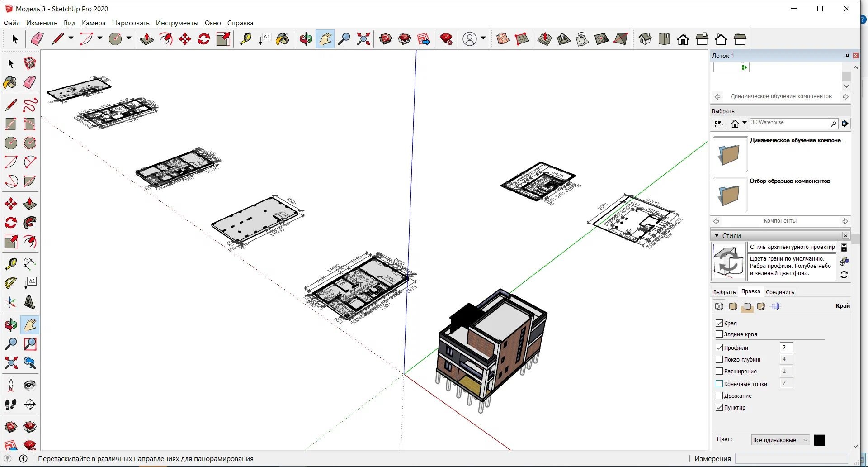This screenshot has width=868, height=467.
Task: Check the Дрожание option
Action: [719, 396]
